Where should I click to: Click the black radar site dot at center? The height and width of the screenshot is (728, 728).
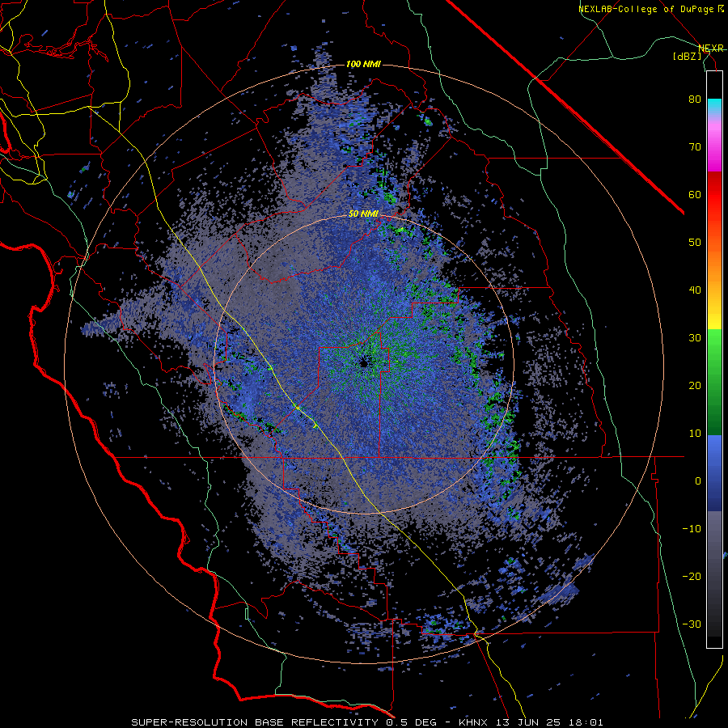click(363, 363)
